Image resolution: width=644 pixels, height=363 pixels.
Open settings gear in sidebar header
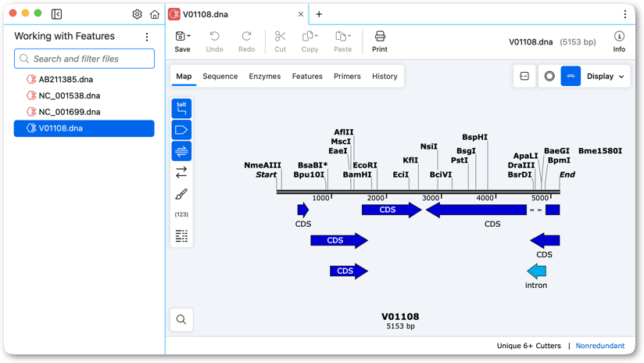[138, 14]
